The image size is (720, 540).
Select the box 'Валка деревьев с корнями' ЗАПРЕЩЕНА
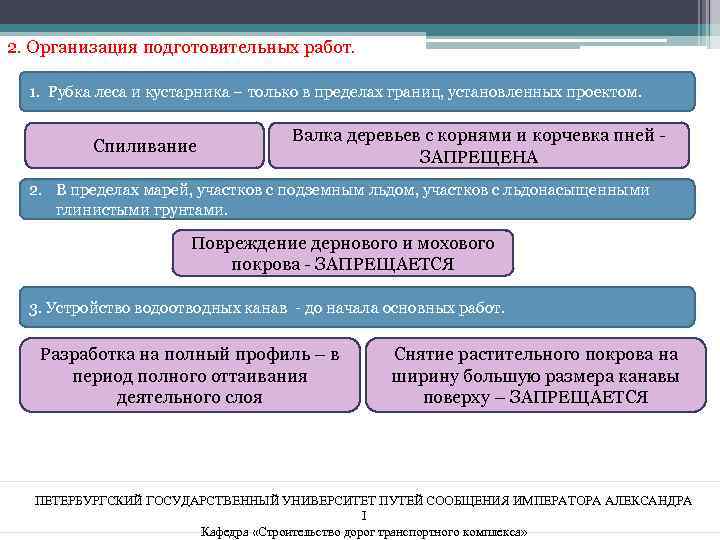coord(478,146)
